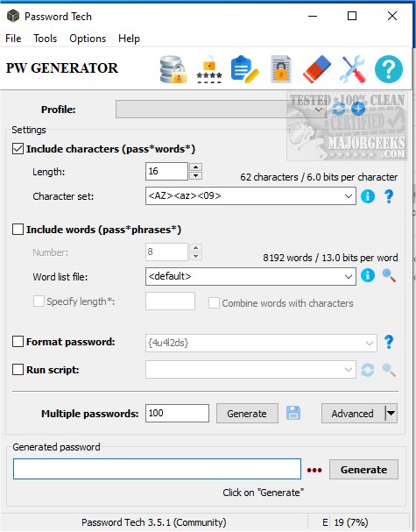Image resolution: width=416 pixels, height=532 pixels.
Task: Click the magnifier next to Word list file
Action: 389,276
